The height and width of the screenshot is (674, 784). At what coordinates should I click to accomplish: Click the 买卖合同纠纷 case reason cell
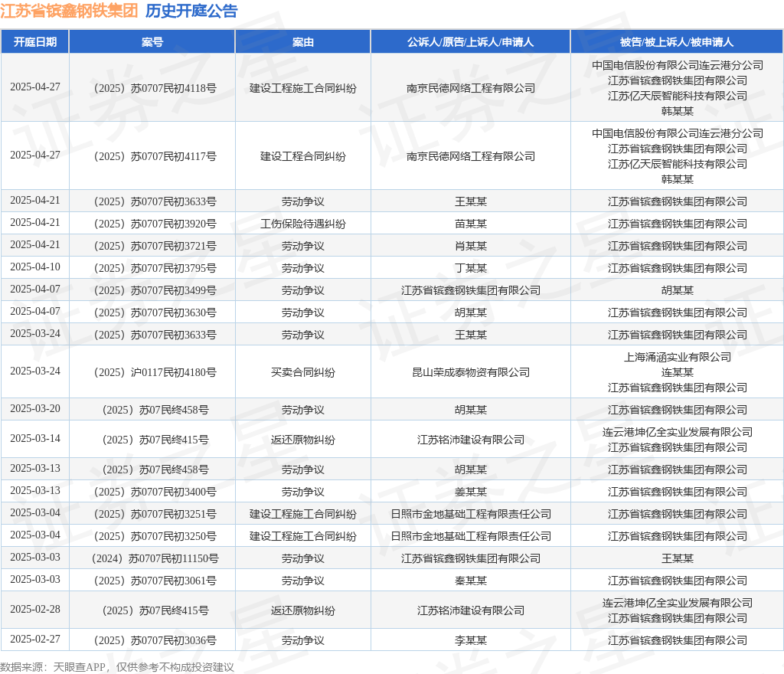coord(303,372)
